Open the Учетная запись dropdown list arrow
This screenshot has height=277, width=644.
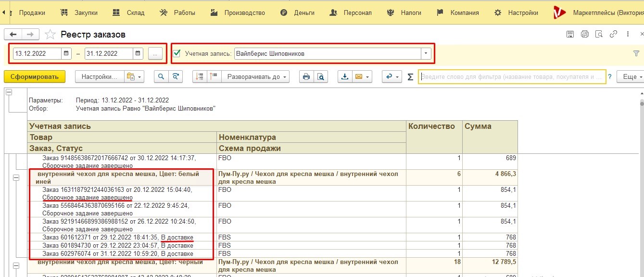coord(426,53)
